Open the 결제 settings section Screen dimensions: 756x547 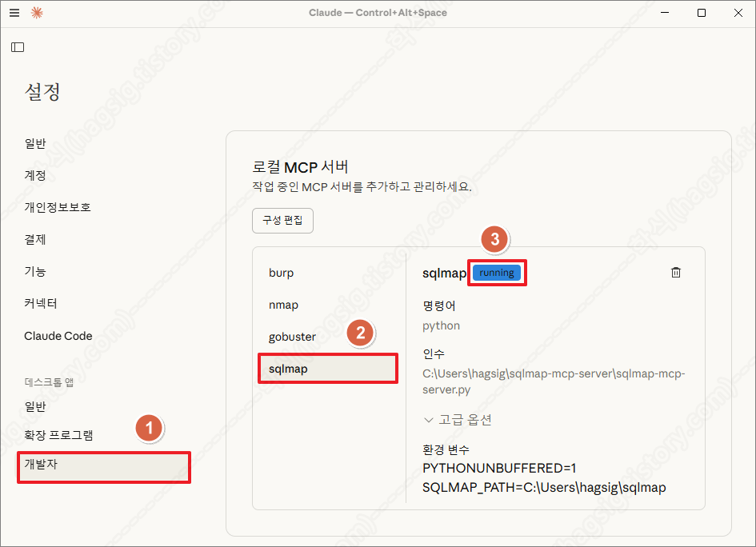coord(35,240)
